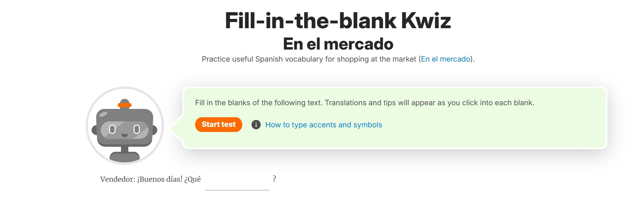Follow the blue En el mercado link

point(445,59)
